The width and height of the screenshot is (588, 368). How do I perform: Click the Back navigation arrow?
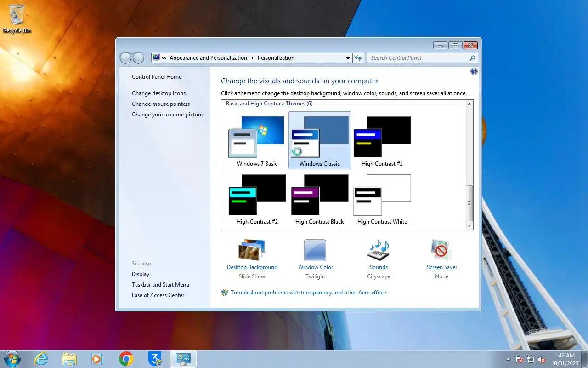point(125,58)
